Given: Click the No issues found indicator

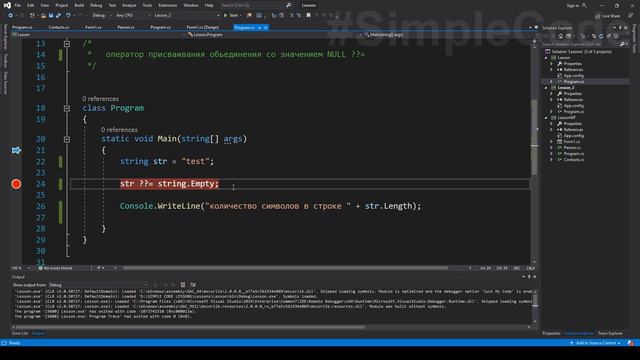Looking at the screenshot, I should [x=56, y=268].
